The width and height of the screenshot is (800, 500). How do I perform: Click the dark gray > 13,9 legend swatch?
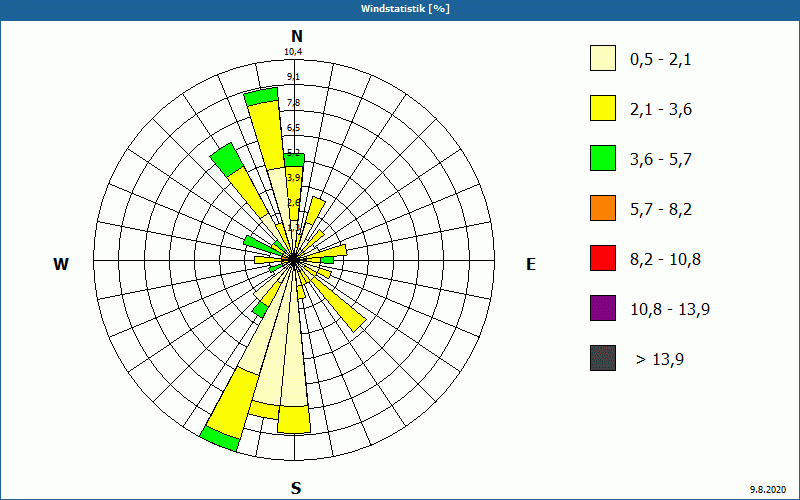tap(603, 358)
